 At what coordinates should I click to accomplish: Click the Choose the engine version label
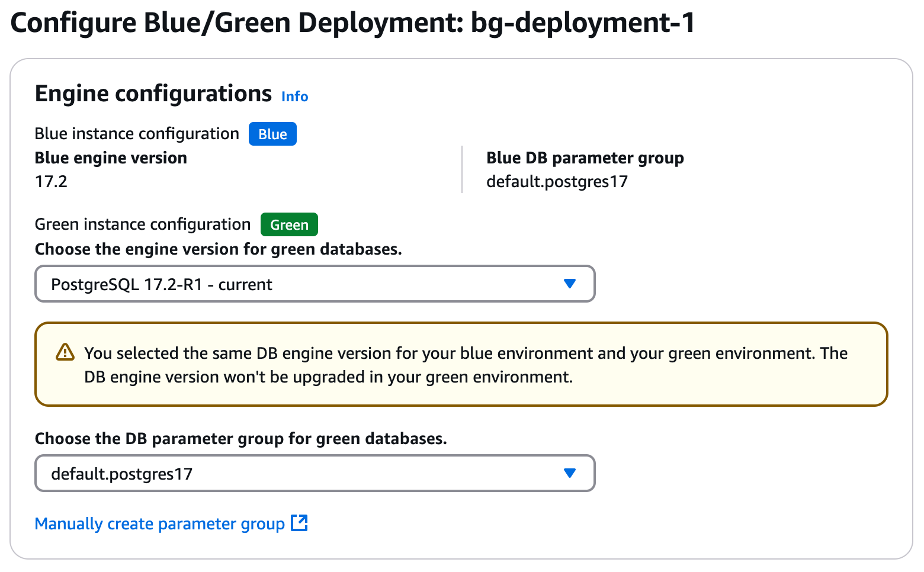tap(218, 249)
